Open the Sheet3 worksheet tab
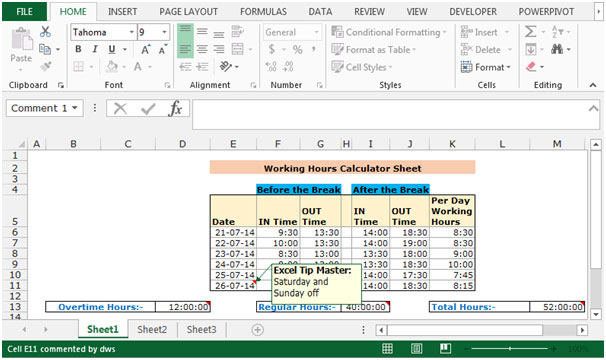This screenshot has height=360, width=606. [x=201, y=329]
